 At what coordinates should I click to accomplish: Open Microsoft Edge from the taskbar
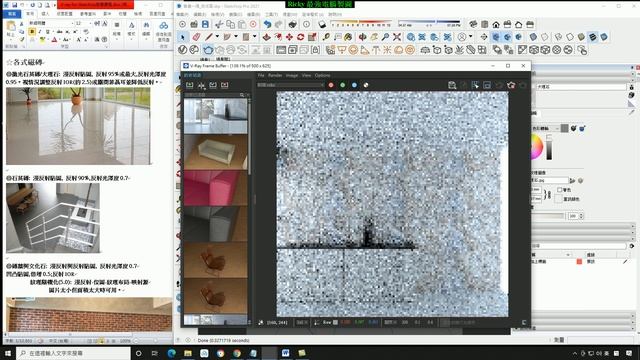pos(171,353)
